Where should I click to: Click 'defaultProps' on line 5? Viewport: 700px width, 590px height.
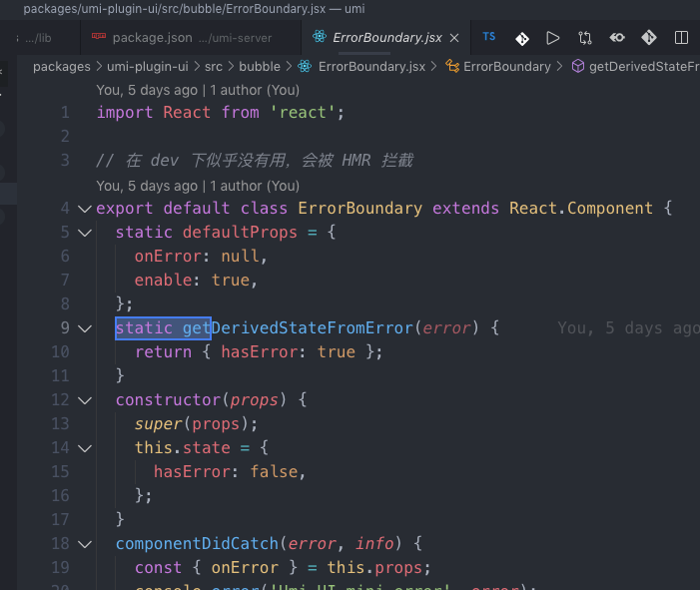point(240,232)
